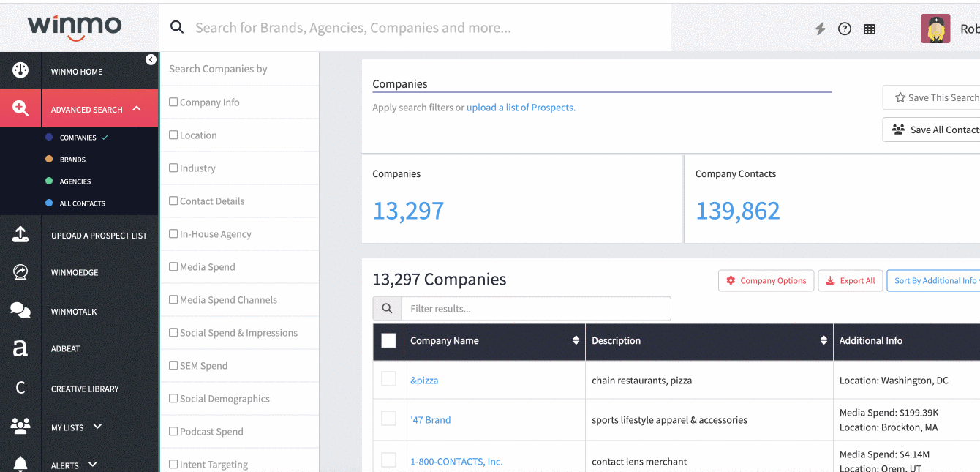
Task: Expand the Alerts chevron
Action: pyautogui.click(x=92, y=464)
